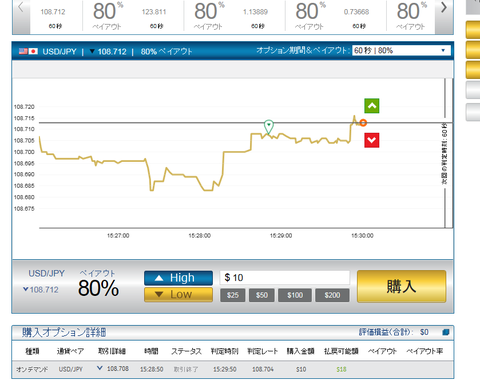Click the 15:28:50 time cell
This screenshot has width=480, height=380.
pos(152,369)
